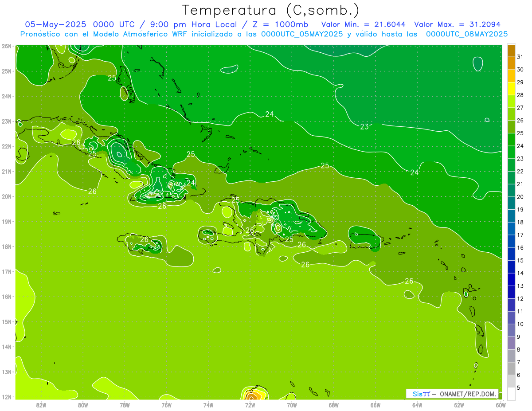Click the color scale label '10'
This screenshot has height=411, width=532.
pos(520,324)
